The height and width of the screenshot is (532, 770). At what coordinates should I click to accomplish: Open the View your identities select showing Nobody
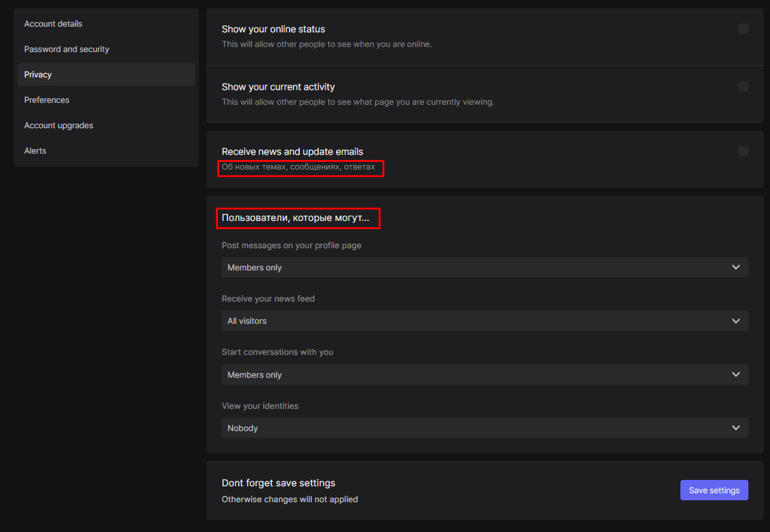coord(484,428)
